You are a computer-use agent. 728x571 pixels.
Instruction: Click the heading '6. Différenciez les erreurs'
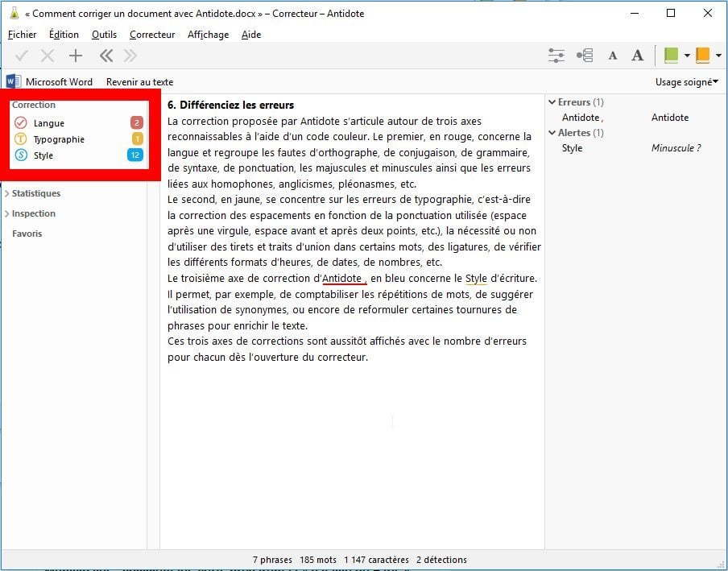(x=231, y=105)
